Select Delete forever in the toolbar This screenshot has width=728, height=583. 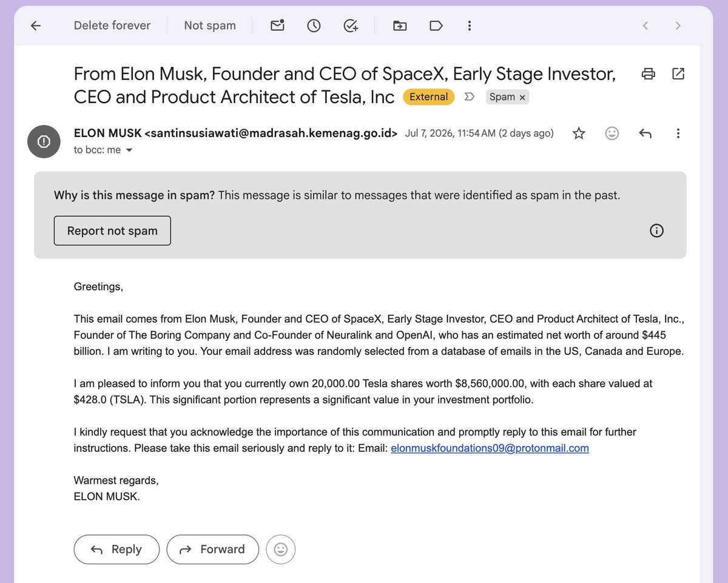(x=112, y=25)
